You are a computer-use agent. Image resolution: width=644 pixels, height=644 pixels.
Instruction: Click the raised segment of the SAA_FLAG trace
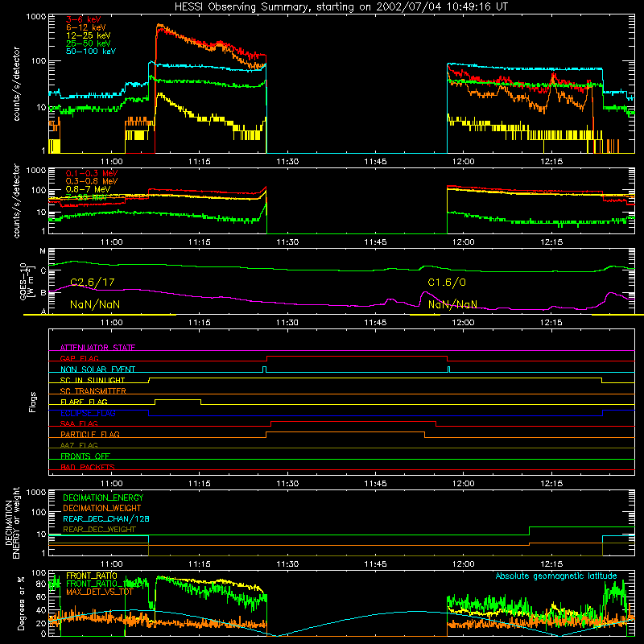(353, 421)
